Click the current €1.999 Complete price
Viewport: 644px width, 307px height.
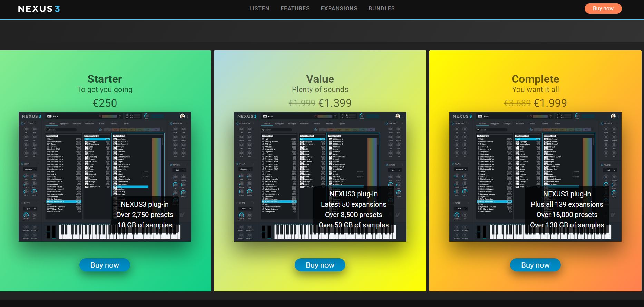pos(550,103)
